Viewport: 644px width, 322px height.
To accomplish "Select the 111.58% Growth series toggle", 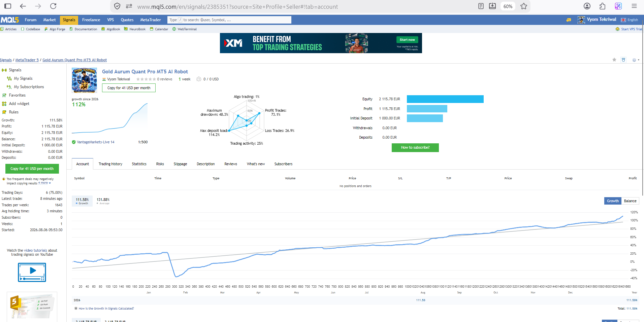I will pos(82,201).
